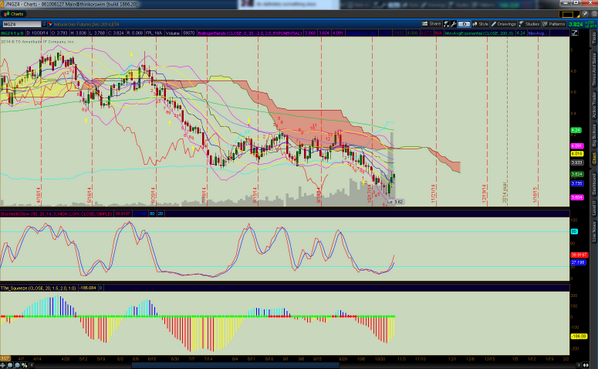Click the red 36.9197 stochastic value bubble
The image size is (598, 369).
point(579,255)
